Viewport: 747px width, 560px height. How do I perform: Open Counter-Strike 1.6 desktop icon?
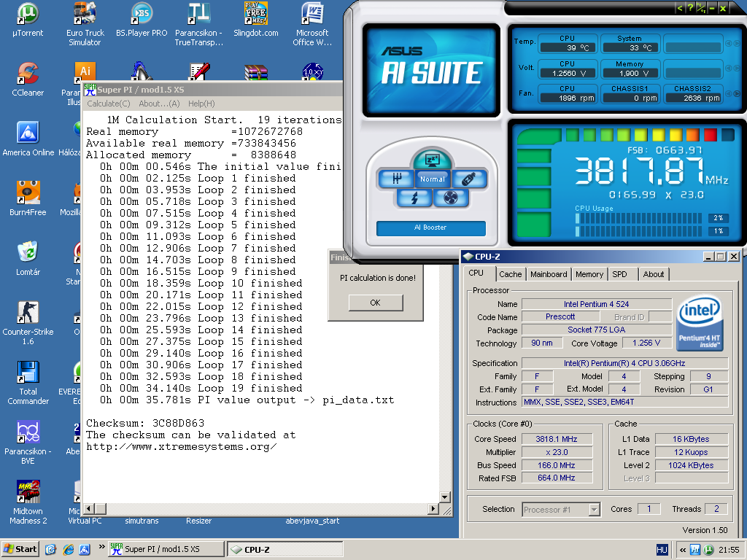tap(28, 323)
